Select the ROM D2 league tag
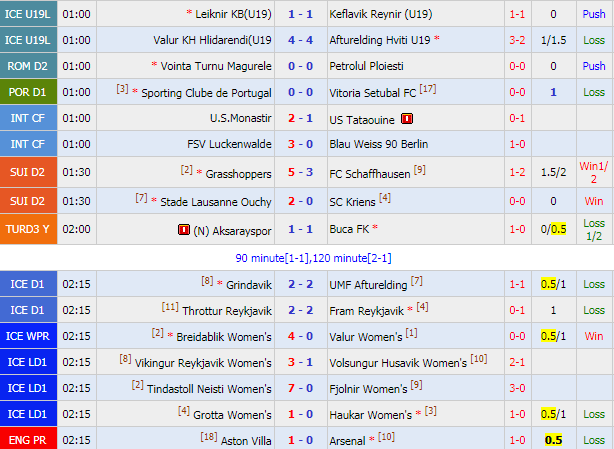614x449 pixels. click(28, 66)
